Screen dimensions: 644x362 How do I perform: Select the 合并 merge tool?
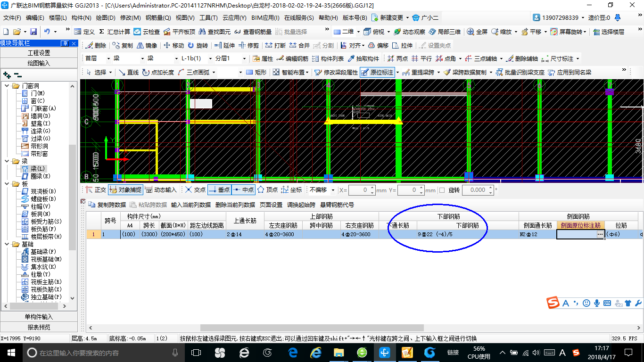(299, 45)
